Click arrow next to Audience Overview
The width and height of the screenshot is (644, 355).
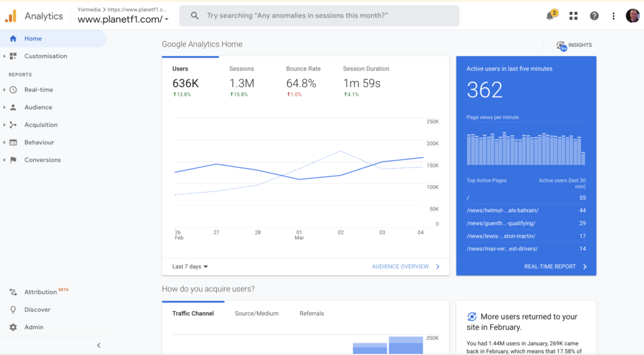(x=438, y=267)
